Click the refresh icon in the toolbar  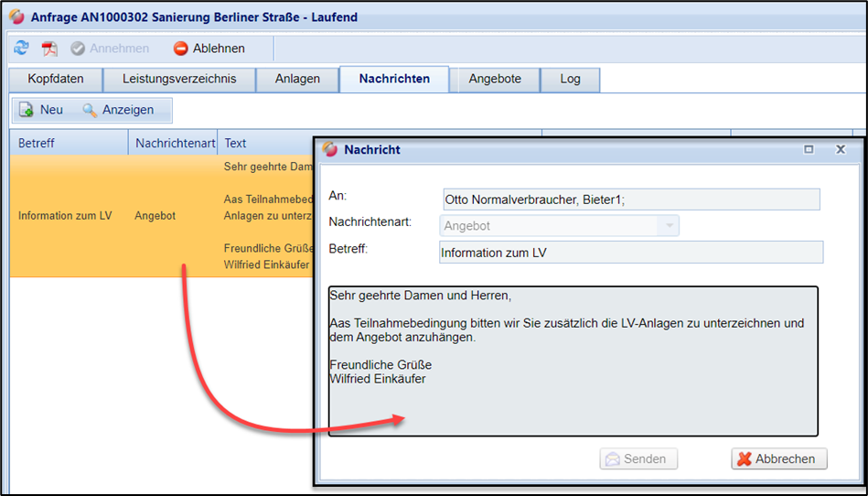[x=21, y=49]
